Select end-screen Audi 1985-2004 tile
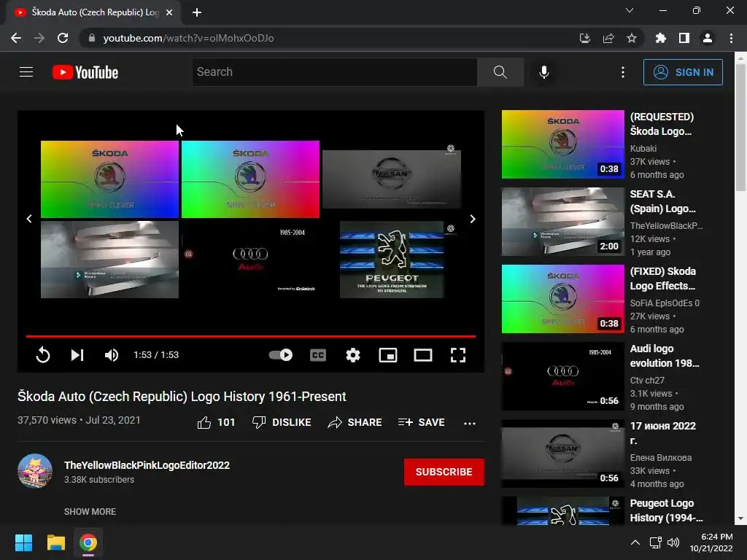Screen dimensions: 747x560 tap(251, 260)
